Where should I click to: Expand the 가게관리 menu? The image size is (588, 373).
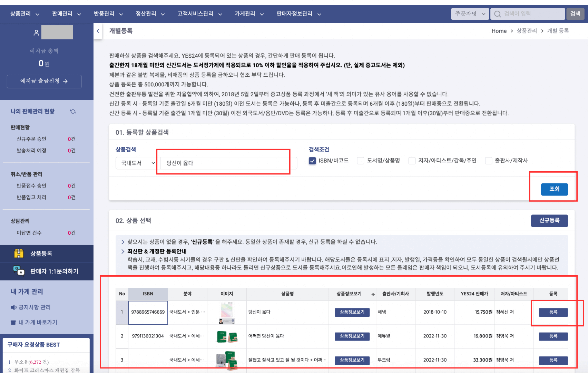point(249,14)
